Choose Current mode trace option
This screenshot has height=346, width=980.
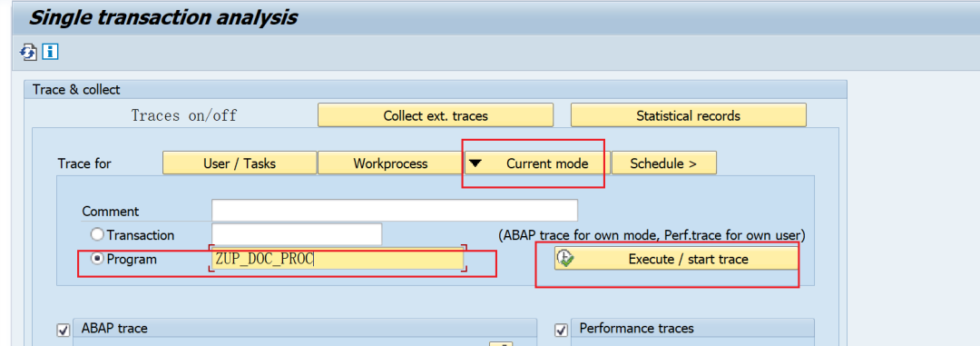[537, 163]
